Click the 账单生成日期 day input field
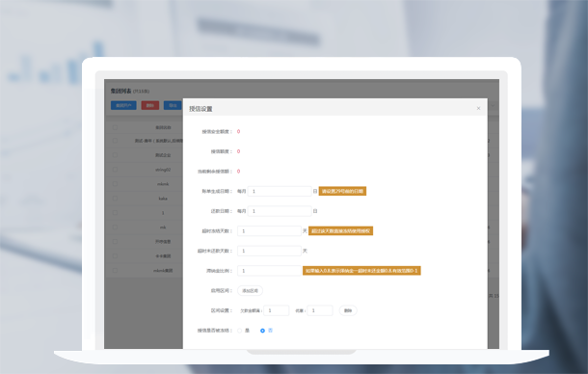The height and width of the screenshot is (374, 588). click(280, 191)
